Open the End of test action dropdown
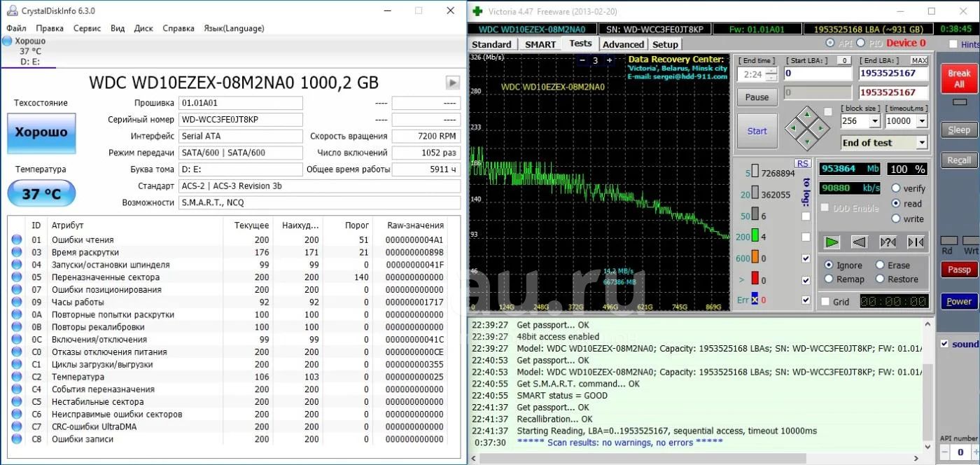Screen dimensions: 980x465 (x=922, y=142)
